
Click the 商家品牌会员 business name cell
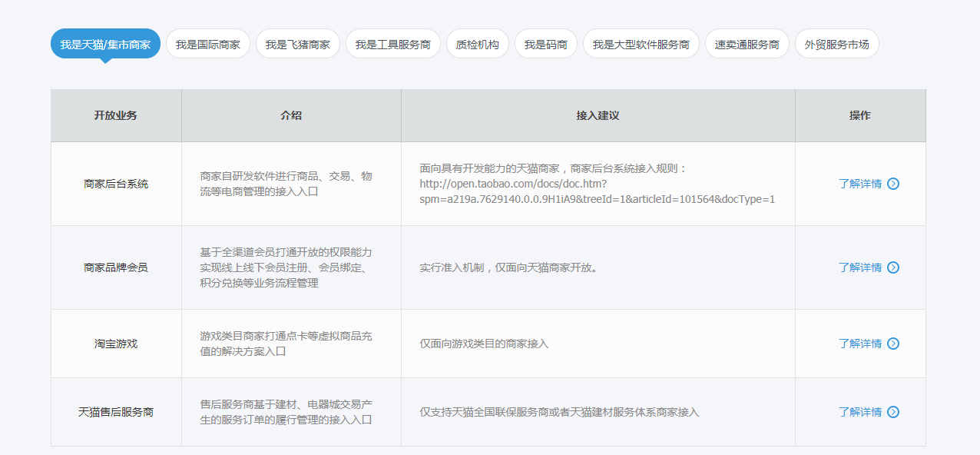116,267
